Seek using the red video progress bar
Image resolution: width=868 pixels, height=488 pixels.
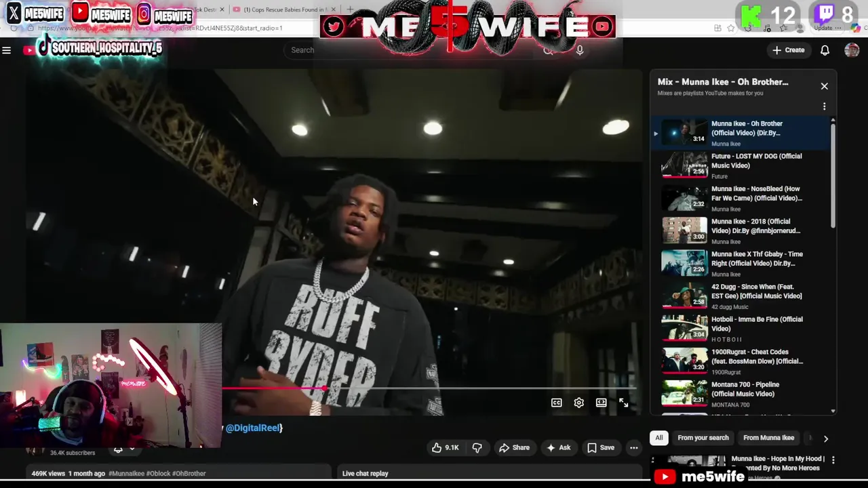[x=429, y=388]
